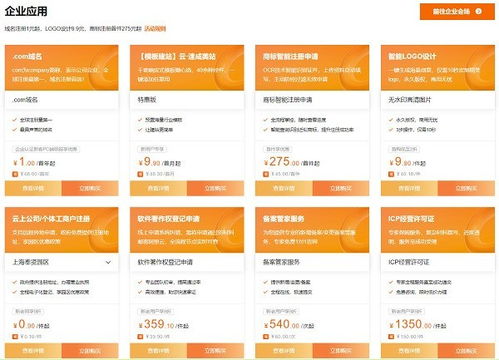Select the white 软件著作权登记申请 option field
The height and width of the screenshot is (360, 499).
pyautogui.click(x=187, y=262)
